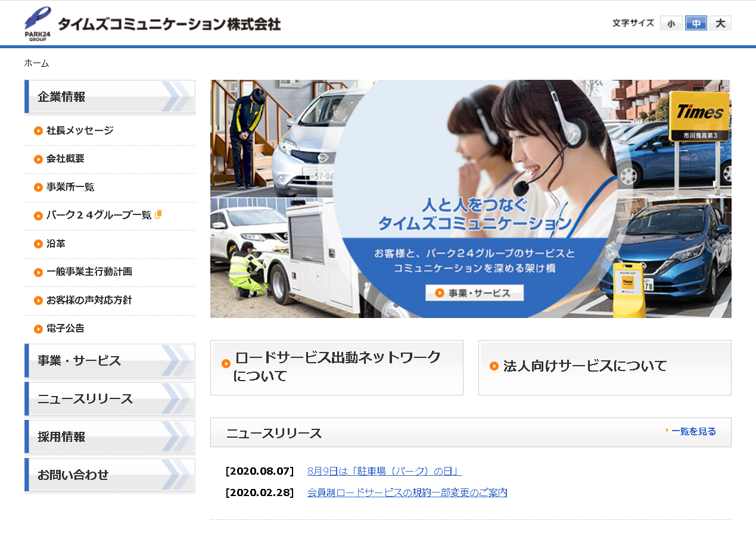
Task: Open 電子公告 page
Action: pos(66,328)
